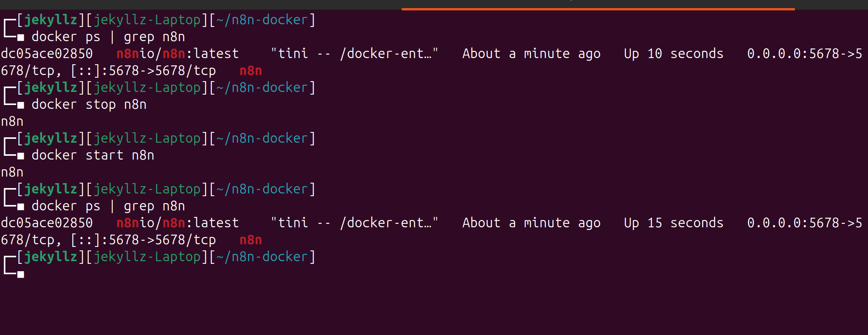Click the "Up 10 seconds" status text

[673, 54]
